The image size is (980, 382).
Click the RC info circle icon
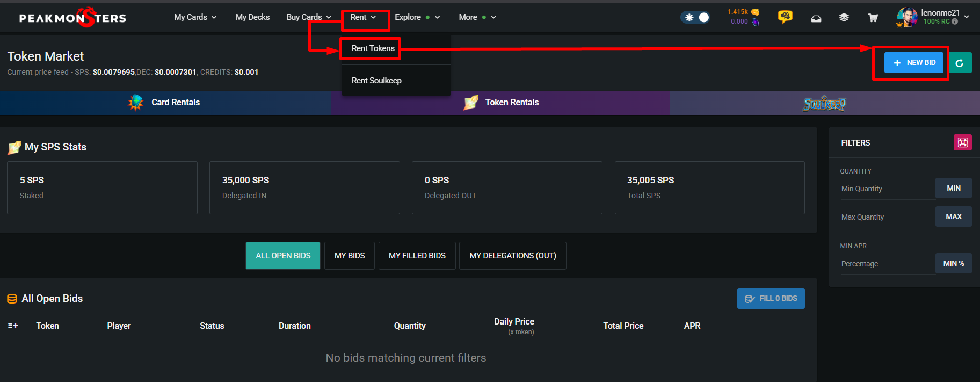coord(955,21)
